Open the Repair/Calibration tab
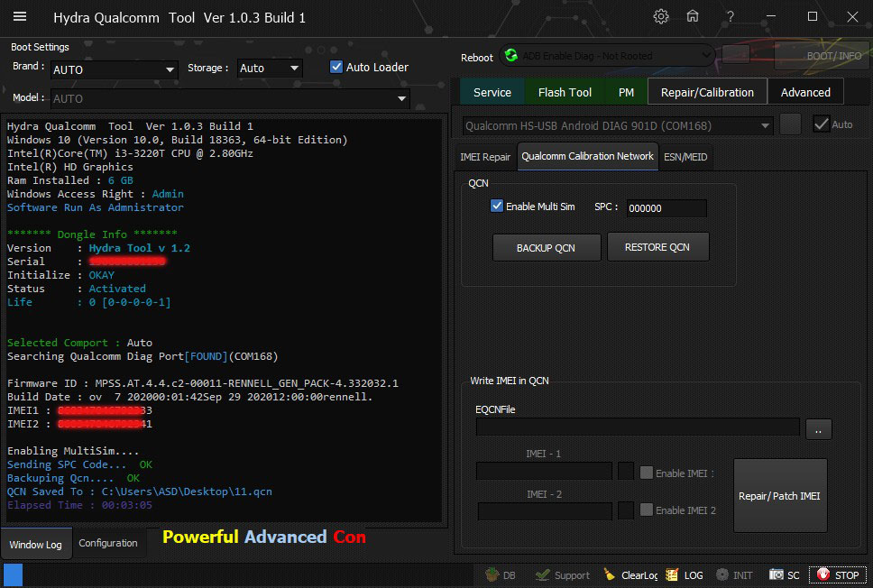The image size is (873, 588). click(707, 92)
